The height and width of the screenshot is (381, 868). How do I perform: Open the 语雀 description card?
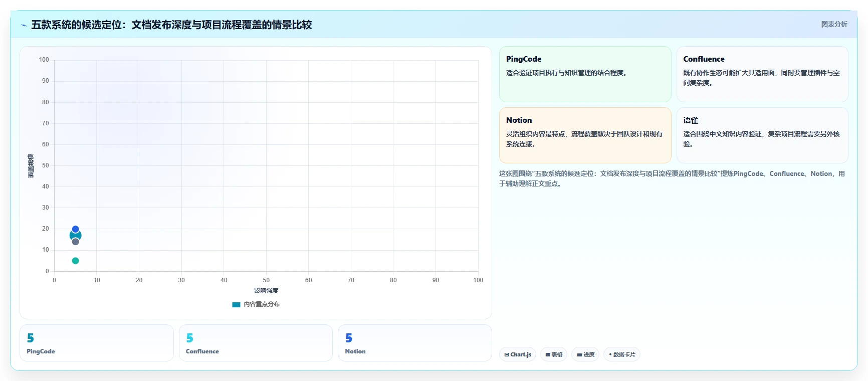(x=762, y=135)
